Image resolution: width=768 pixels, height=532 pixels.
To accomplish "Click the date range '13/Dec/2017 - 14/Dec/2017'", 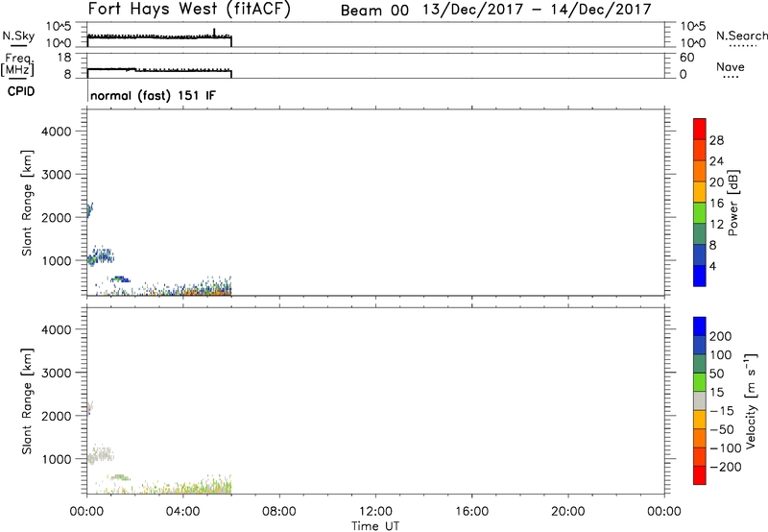I will pos(537,10).
